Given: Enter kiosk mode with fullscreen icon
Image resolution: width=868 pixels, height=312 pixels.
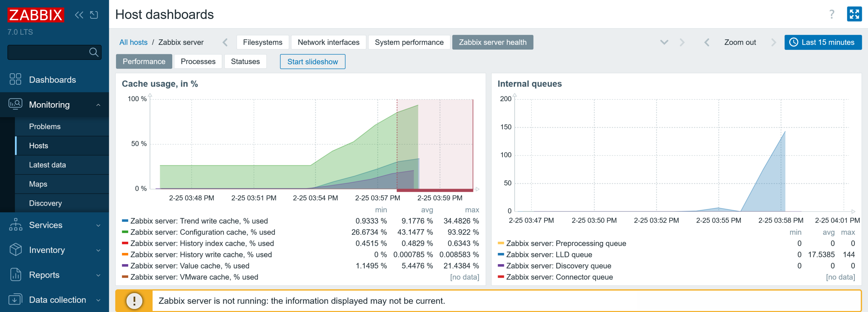Looking at the screenshot, I should (x=854, y=14).
